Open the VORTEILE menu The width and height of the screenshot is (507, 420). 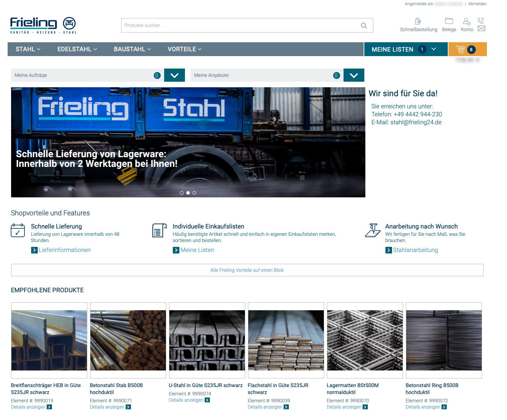point(185,49)
